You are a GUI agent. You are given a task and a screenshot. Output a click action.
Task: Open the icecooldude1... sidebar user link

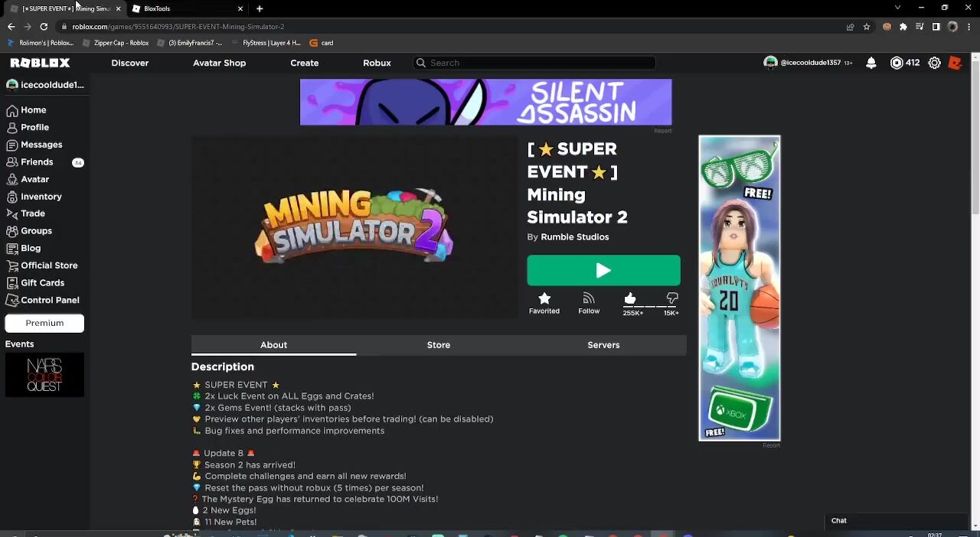tap(44, 85)
